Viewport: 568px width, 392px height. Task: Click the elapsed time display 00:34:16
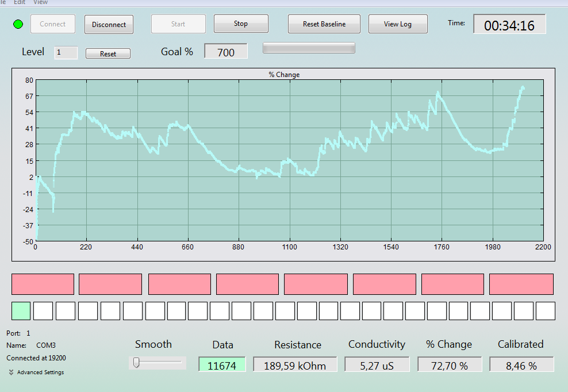point(509,24)
